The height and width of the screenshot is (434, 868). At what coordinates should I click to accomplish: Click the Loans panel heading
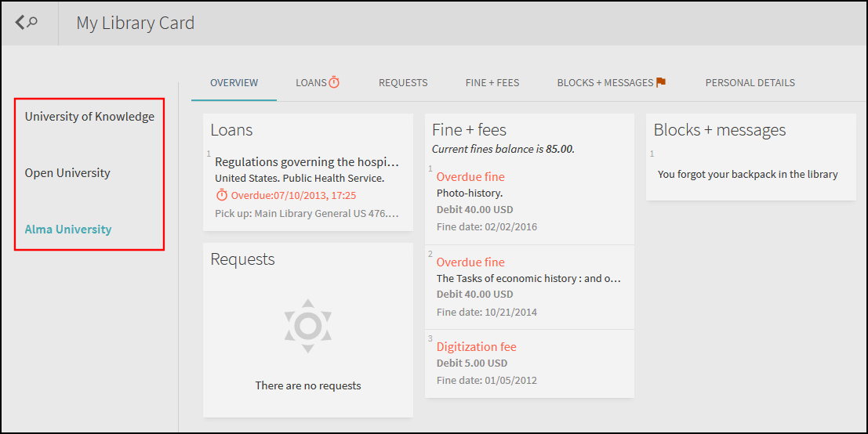point(231,130)
